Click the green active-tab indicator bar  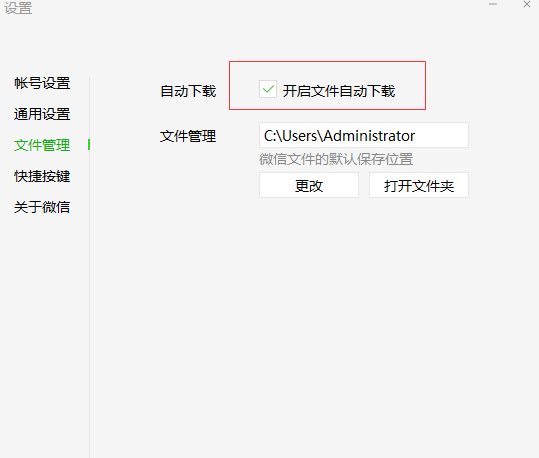[89, 145]
